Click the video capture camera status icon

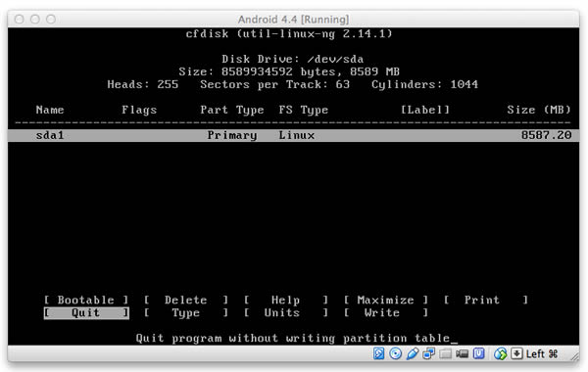coord(462,353)
